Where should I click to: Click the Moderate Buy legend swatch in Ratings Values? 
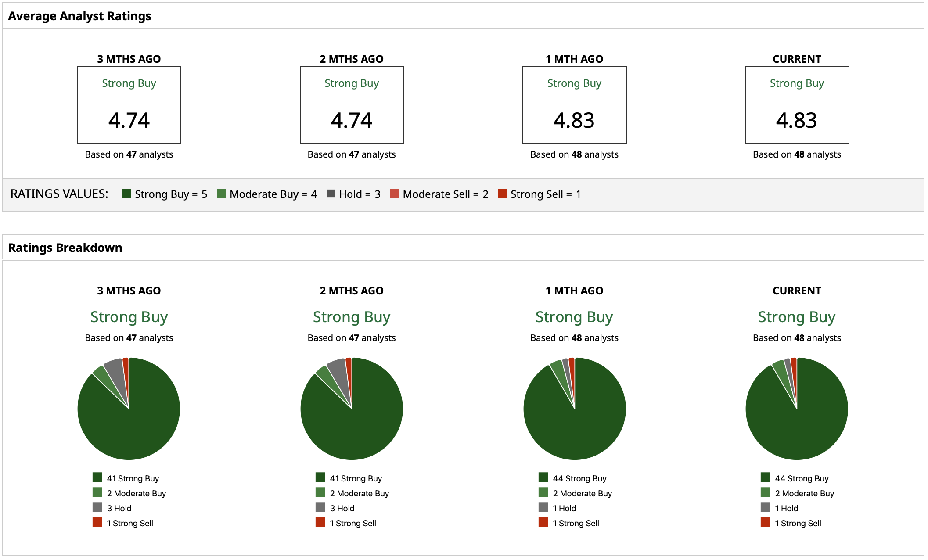(221, 194)
